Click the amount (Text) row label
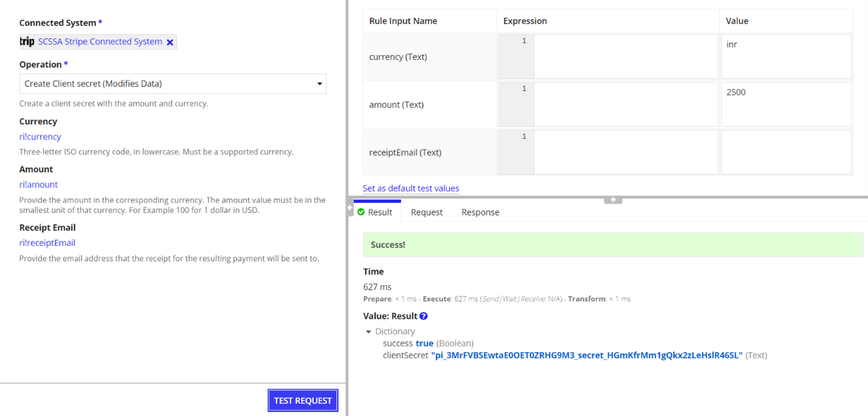 (x=396, y=105)
